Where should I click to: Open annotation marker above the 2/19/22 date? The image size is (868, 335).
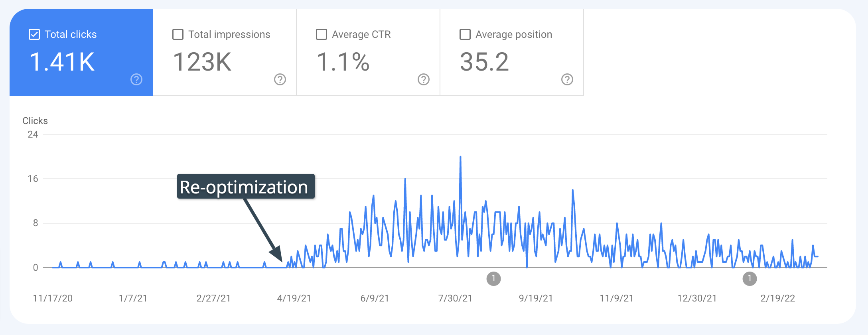coord(750,278)
